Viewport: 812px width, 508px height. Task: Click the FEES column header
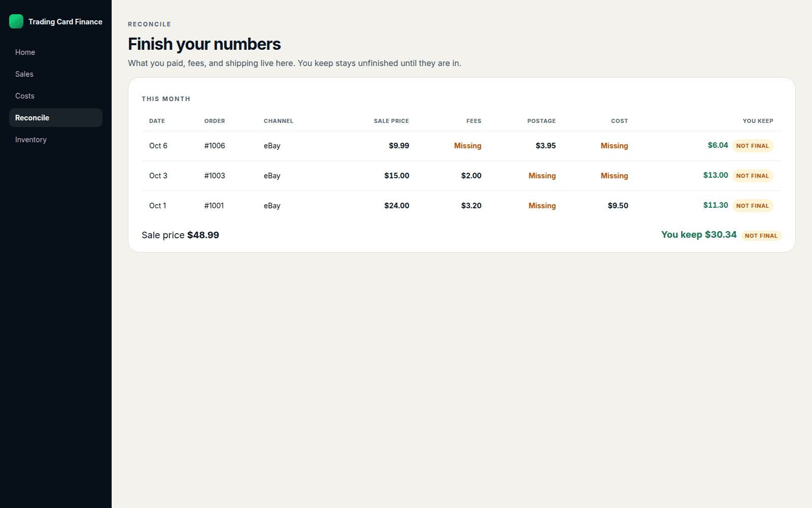(474, 121)
